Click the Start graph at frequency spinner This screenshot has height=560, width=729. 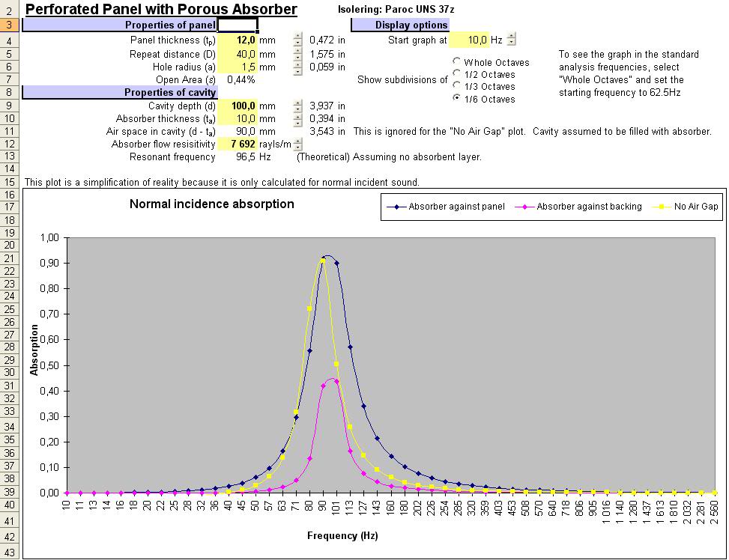pos(511,40)
